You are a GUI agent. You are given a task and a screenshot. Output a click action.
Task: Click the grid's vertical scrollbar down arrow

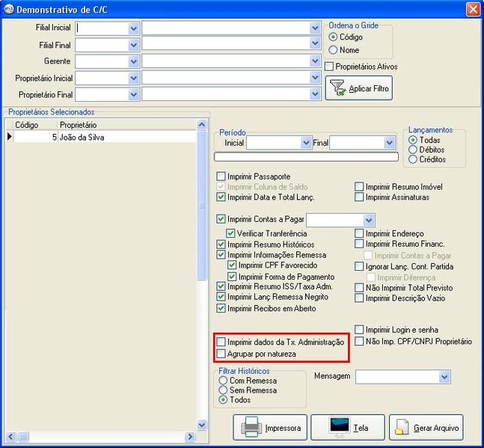(202, 425)
